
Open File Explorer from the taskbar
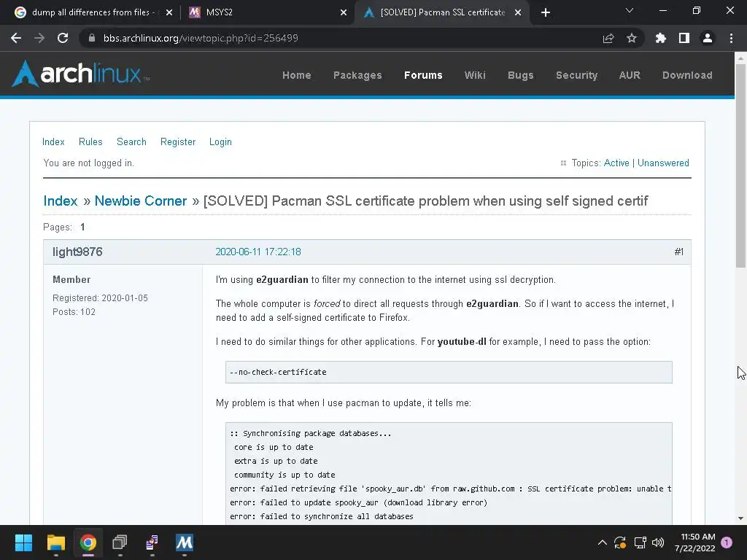(x=55, y=542)
